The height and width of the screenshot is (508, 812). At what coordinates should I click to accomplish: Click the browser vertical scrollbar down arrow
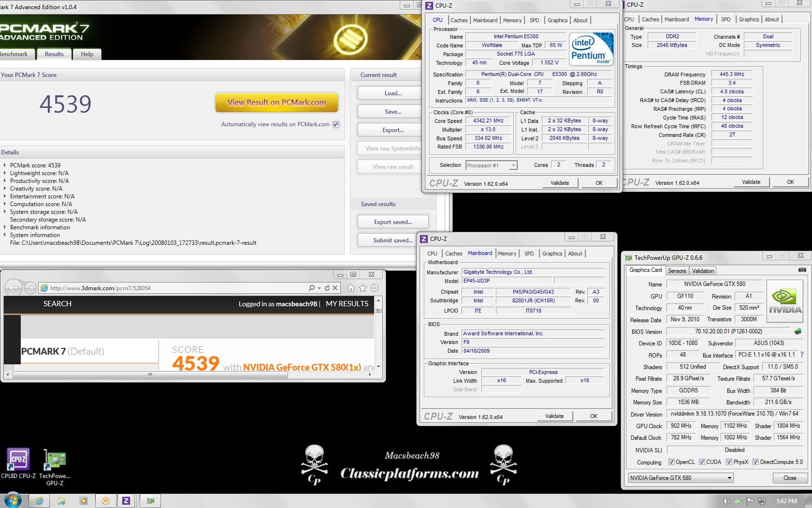(378, 367)
